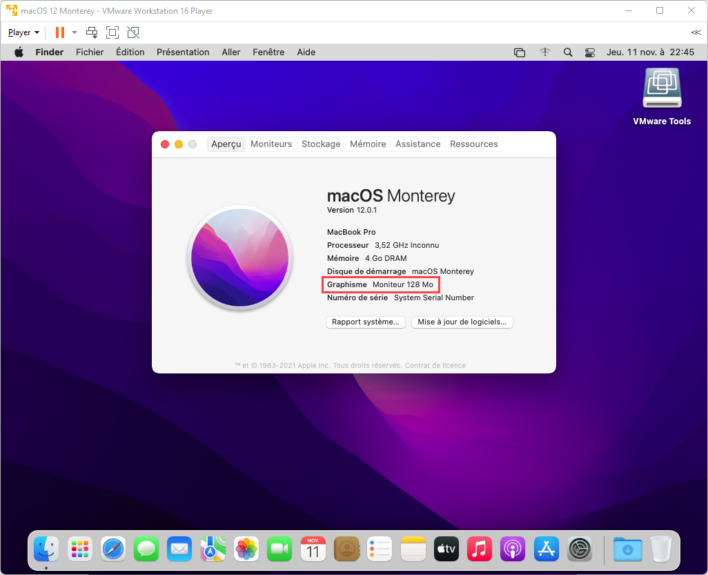Open the Présentation menu

tap(183, 52)
